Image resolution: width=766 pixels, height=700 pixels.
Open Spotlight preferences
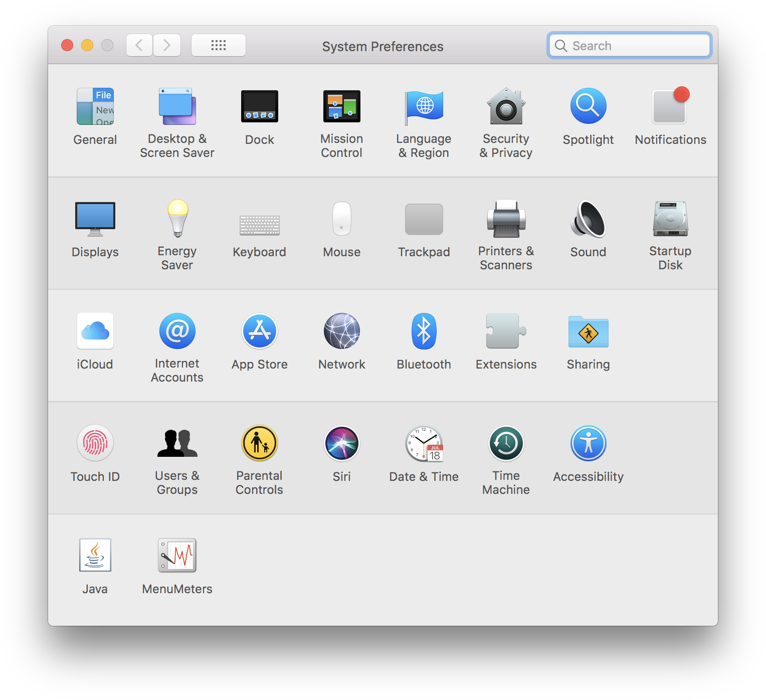click(x=589, y=106)
